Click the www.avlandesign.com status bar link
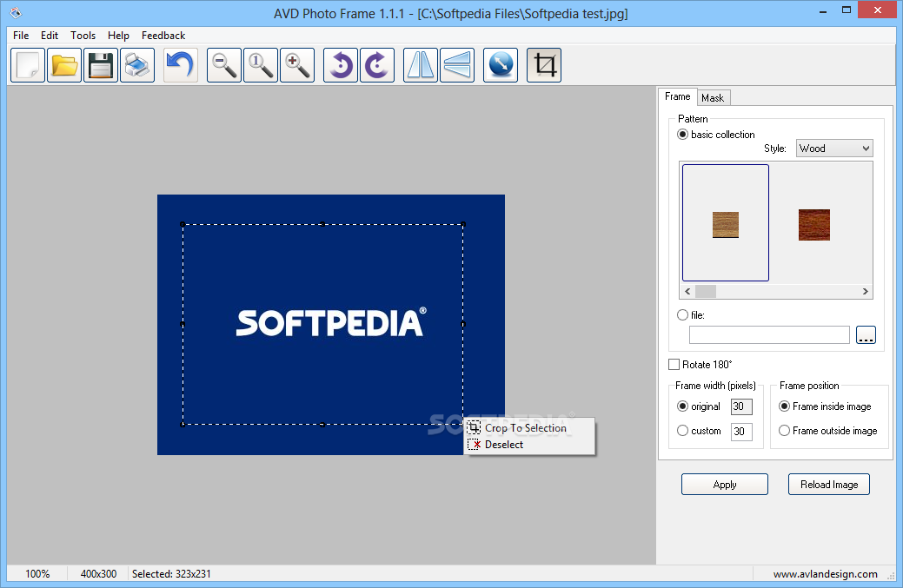 tap(825, 573)
